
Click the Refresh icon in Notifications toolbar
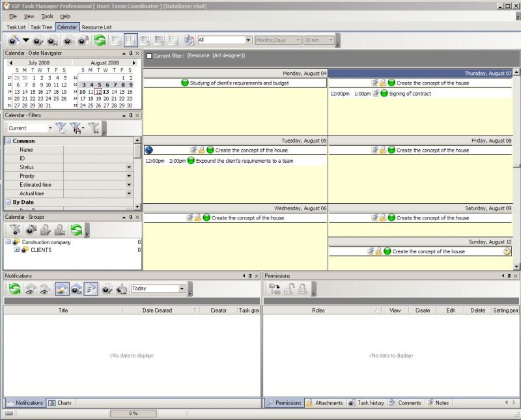(14, 289)
